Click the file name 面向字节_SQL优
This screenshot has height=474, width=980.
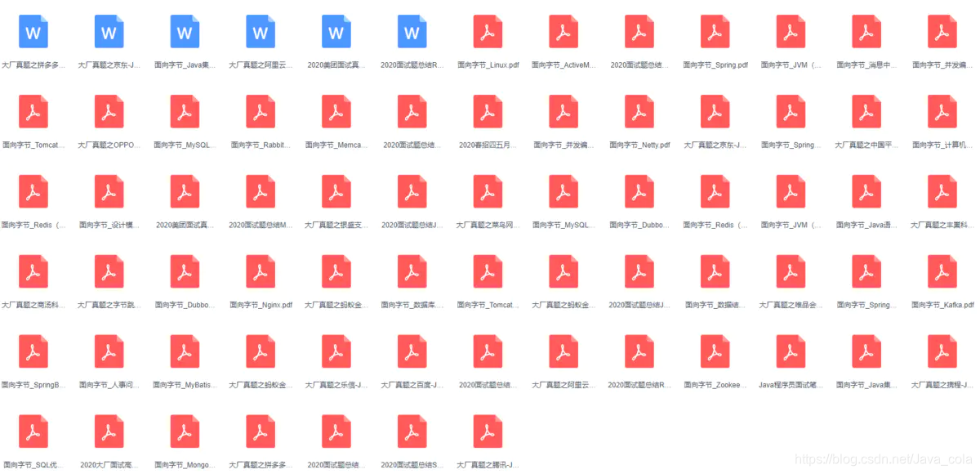pyautogui.click(x=33, y=465)
